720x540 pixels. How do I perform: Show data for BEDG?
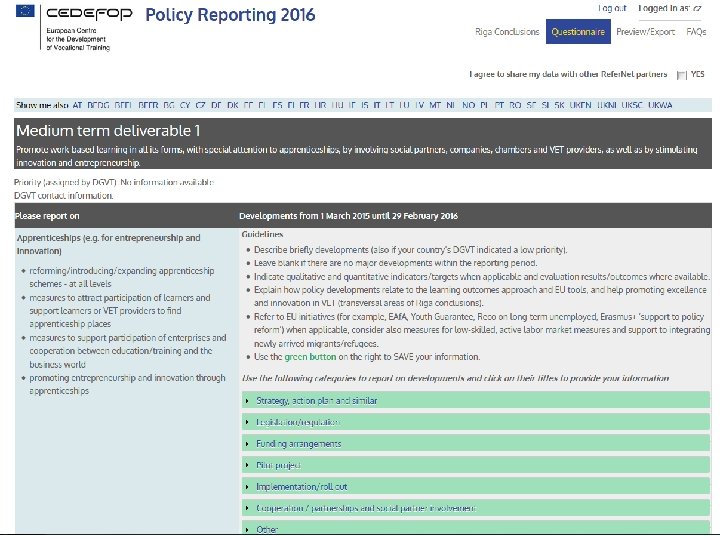(98, 105)
